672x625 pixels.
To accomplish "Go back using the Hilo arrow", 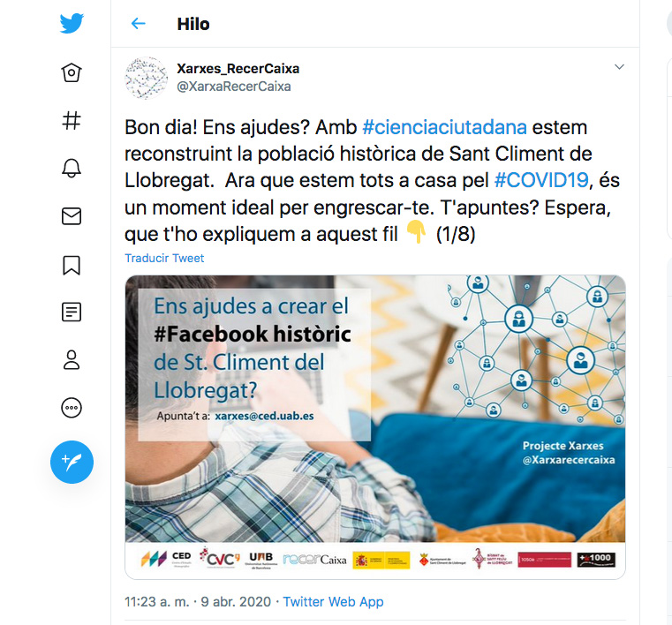I will tap(138, 24).
